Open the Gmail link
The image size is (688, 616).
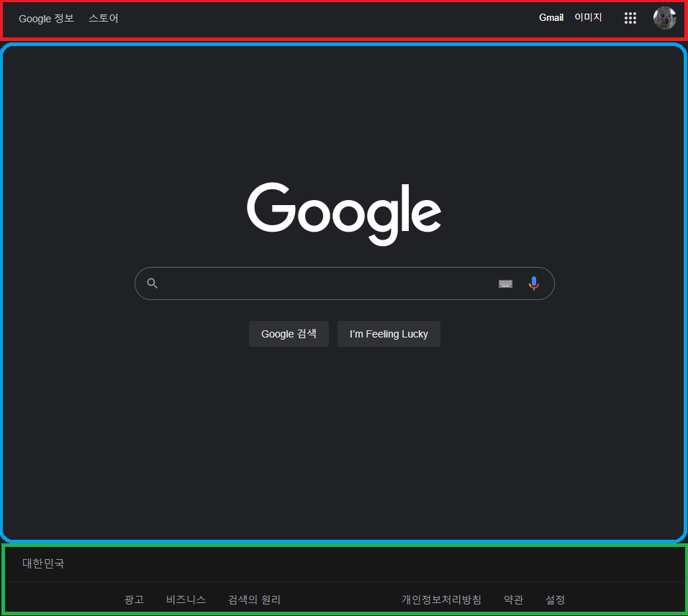pos(551,17)
